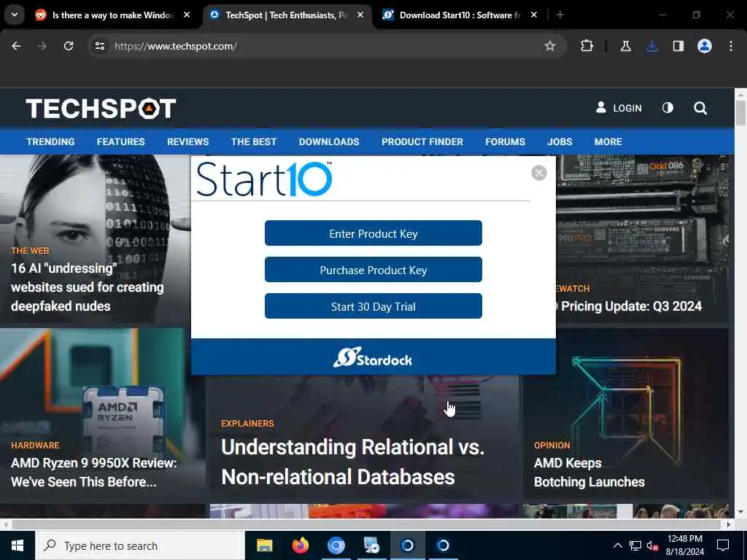747x560 pixels.
Task: Click Purchase Product Key button
Action: tap(373, 270)
